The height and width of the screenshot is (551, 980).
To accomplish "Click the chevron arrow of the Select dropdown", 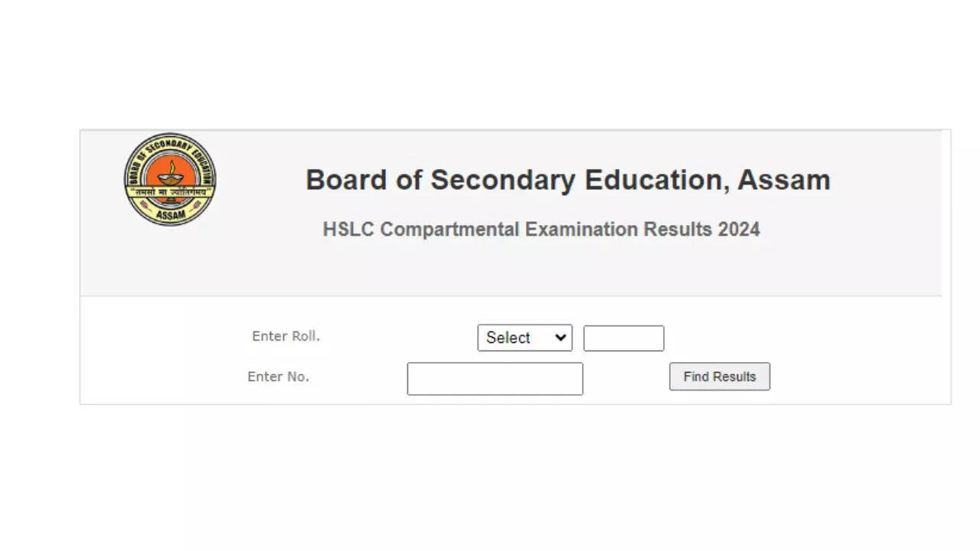I will click(x=560, y=337).
